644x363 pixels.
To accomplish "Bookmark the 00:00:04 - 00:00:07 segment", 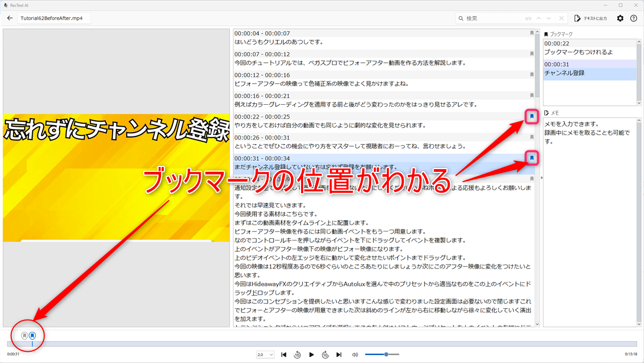I will (x=531, y=33).
